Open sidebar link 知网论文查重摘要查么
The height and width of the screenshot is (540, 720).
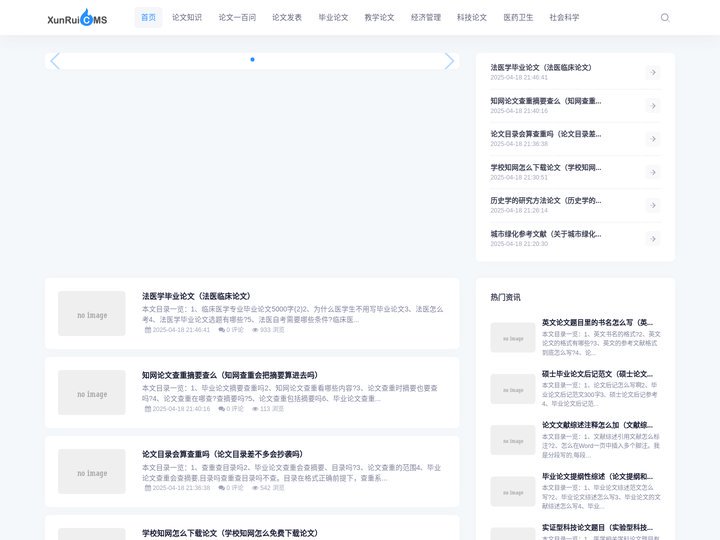coord(546,101)
